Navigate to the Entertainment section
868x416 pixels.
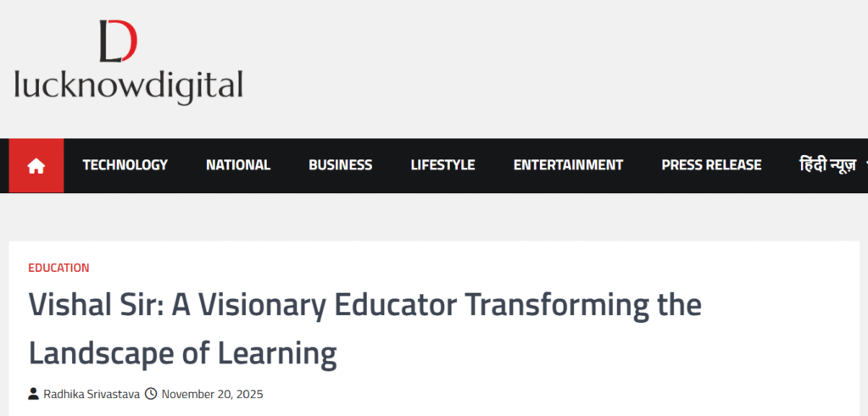568,165
